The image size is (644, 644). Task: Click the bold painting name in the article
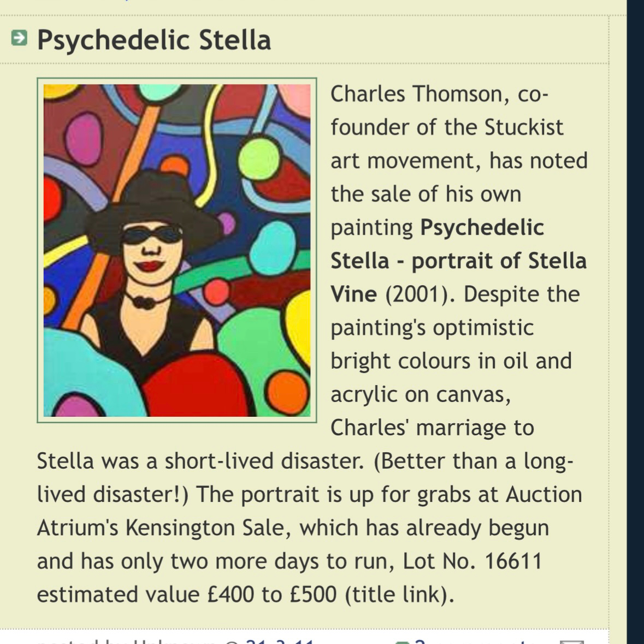[458, 261]
